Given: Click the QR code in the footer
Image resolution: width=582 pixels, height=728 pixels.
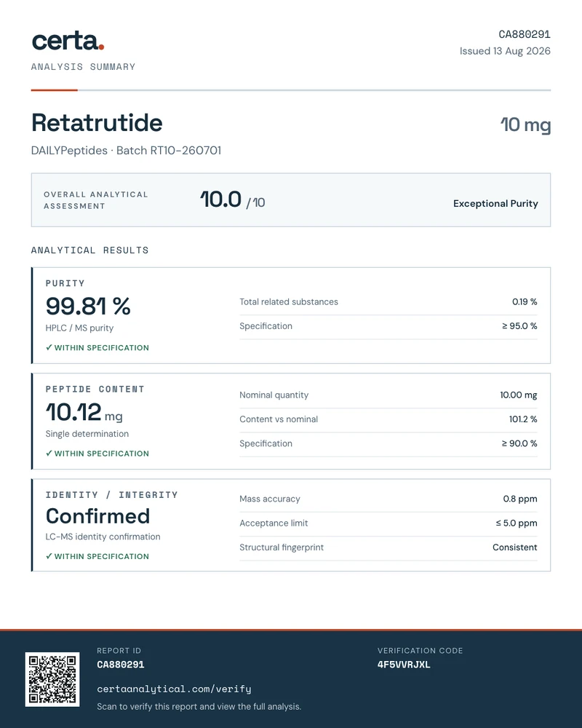Looking at the screenshot, I should click(52, 679).
